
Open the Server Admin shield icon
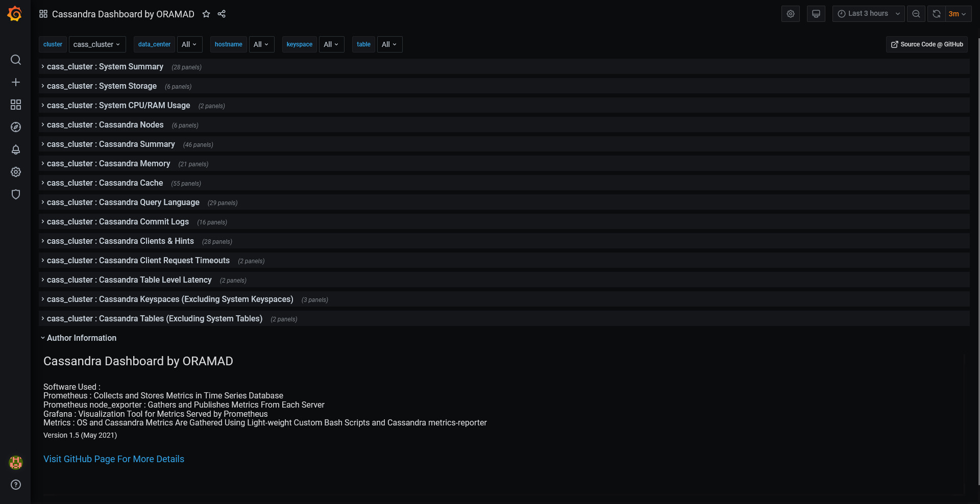point(16,194)
